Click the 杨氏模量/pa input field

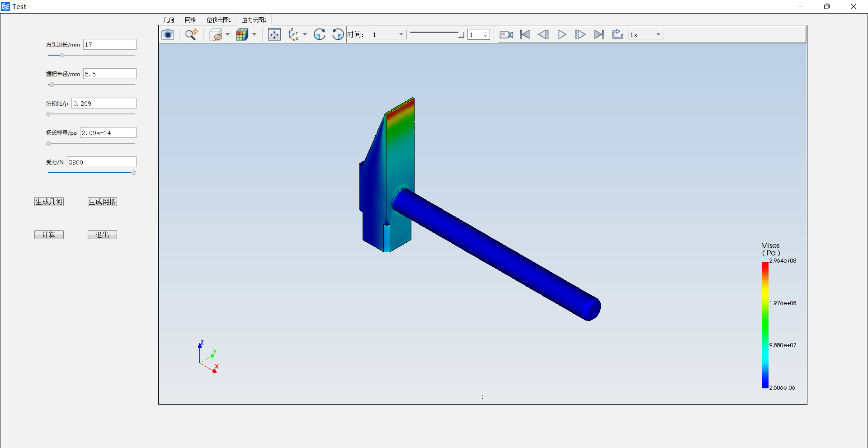tap(108, 132)
